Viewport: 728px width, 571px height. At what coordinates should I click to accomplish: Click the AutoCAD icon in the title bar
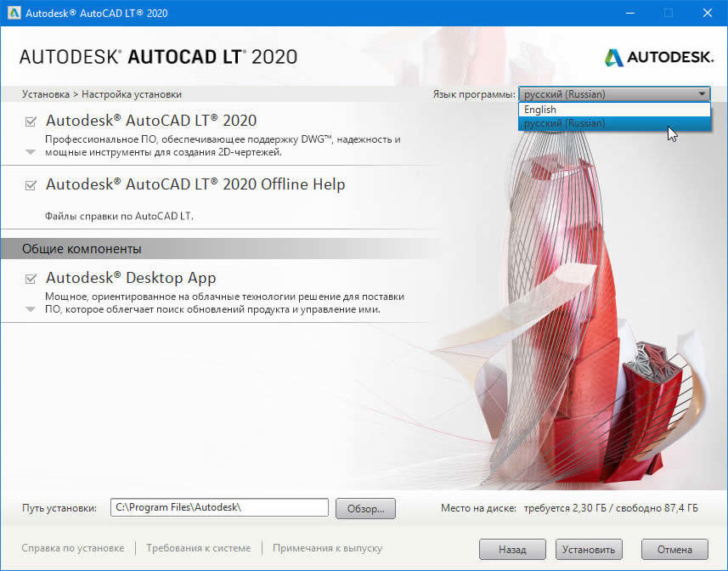coord(14,13)
